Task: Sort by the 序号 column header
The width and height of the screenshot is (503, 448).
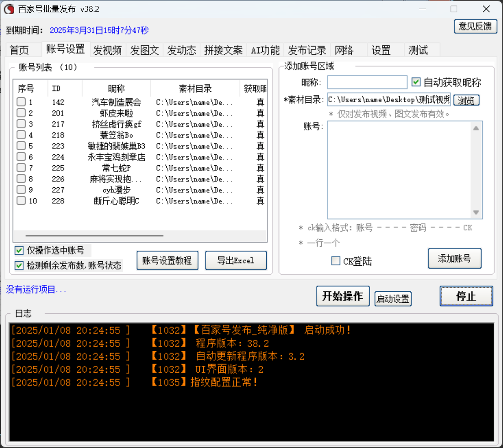Action: click(31, 88)
